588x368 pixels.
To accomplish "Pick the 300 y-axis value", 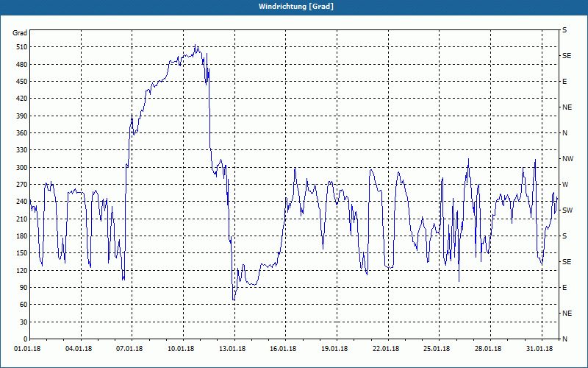I will point(22,168).
